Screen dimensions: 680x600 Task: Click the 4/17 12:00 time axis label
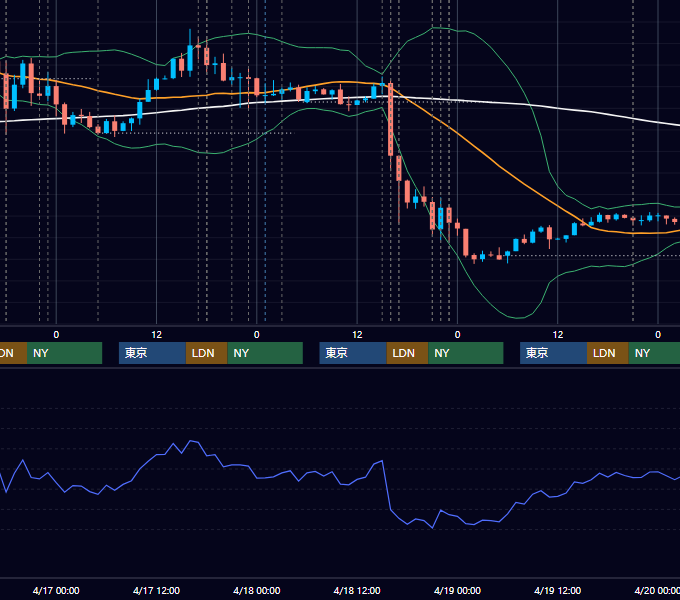coord(156,590)
